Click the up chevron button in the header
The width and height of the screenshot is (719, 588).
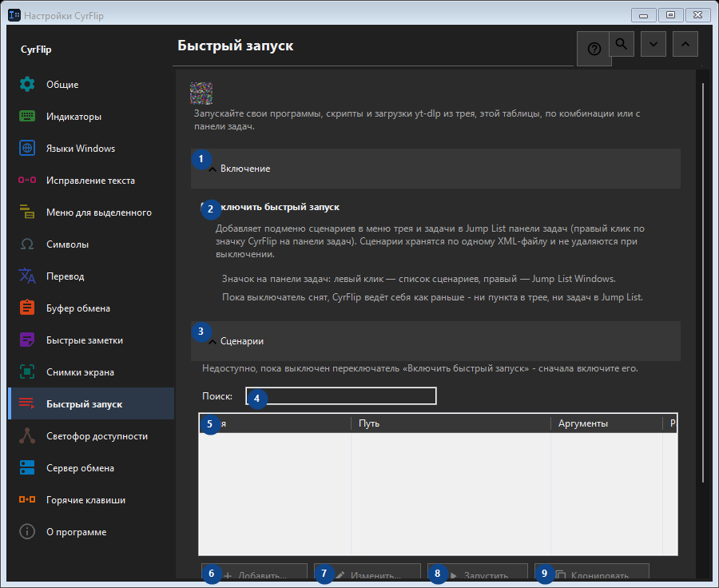tap(685, 44)
